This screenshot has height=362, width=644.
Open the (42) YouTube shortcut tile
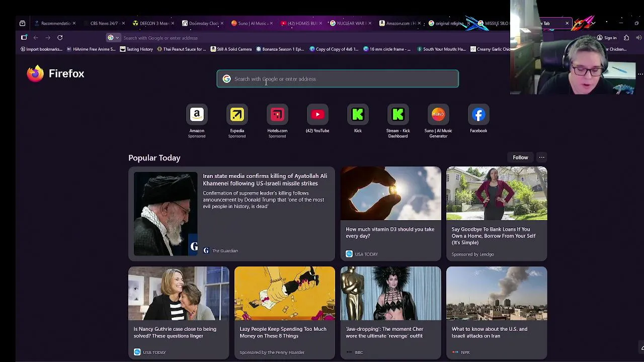pos(317,115)
